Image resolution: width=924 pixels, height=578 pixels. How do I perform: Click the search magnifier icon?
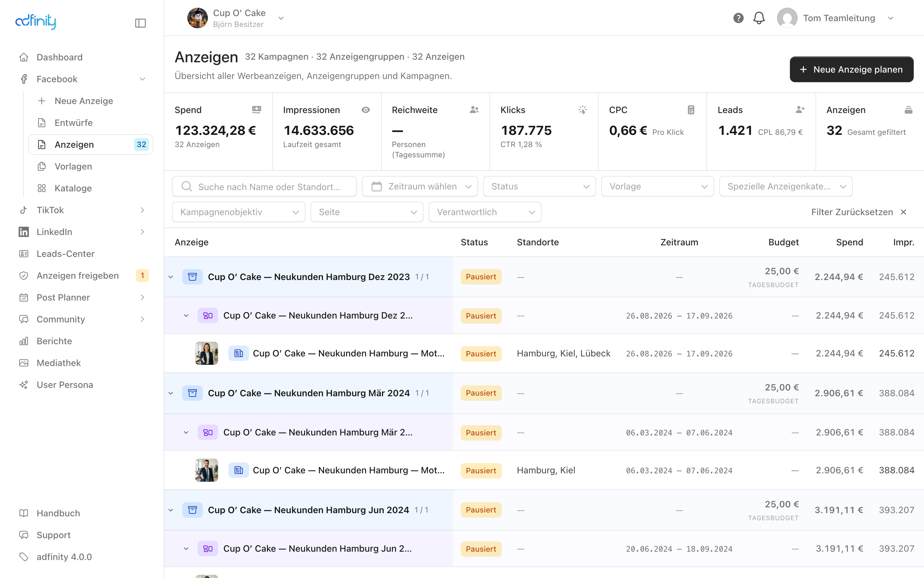click(x=186, y=187)
